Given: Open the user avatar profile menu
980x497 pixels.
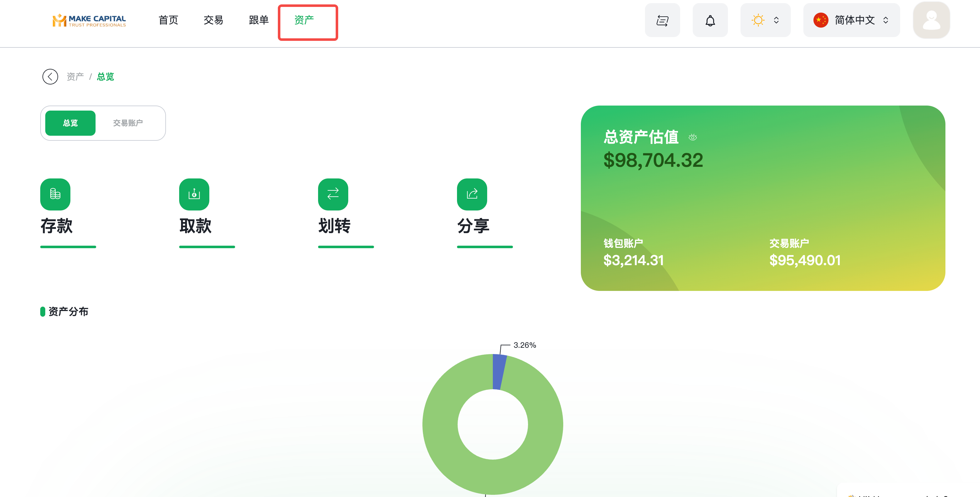Looking at the screenshot, I should click(x=931, y=20).
